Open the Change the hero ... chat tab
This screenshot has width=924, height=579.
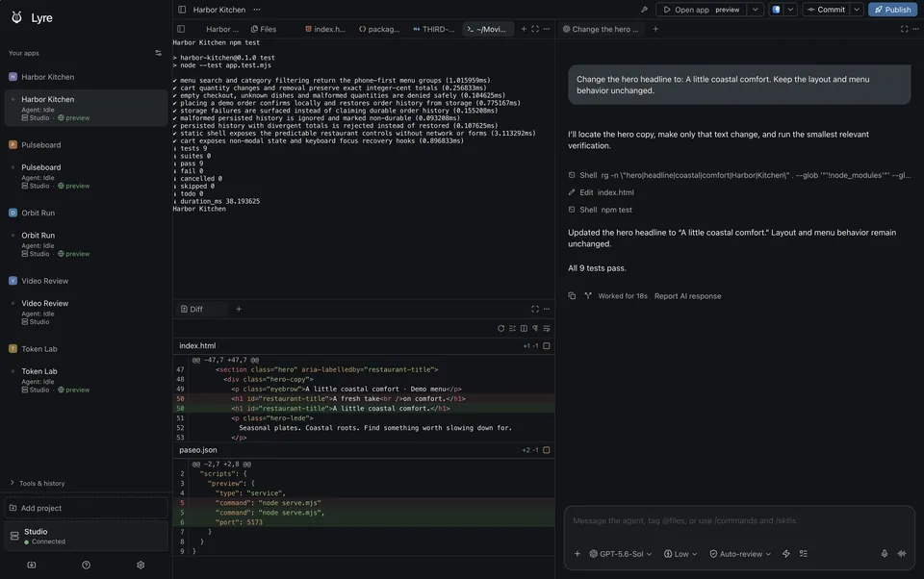click(x=601, y=29)
